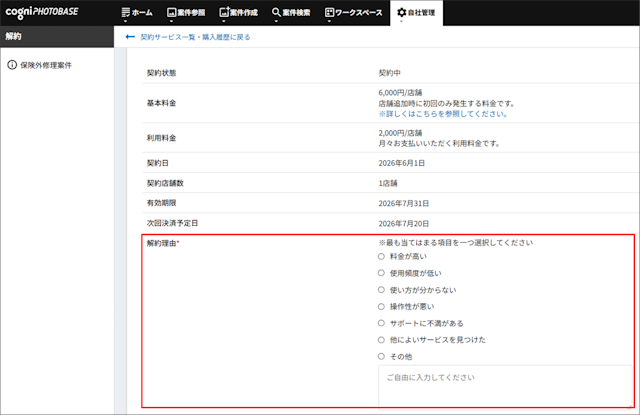
Task: Click the 案件検索 magnifier icon
Action: [276, 13]
